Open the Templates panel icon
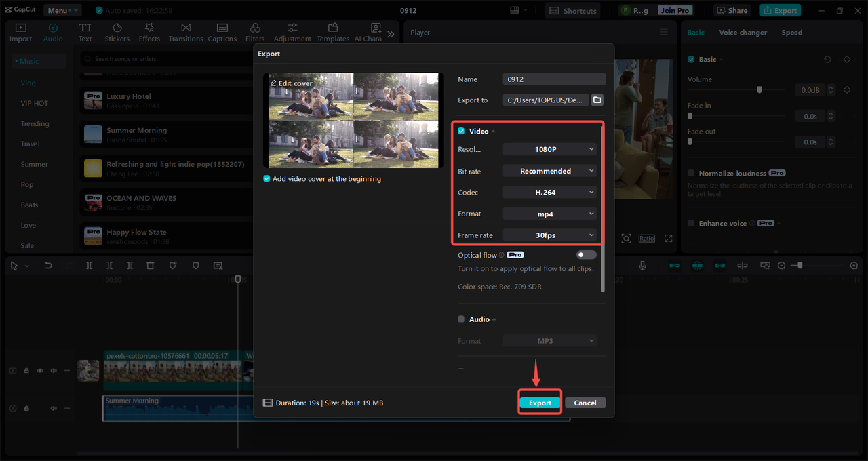Image resolution: width=868 pixels, height=461 pixels. [333, 28]
